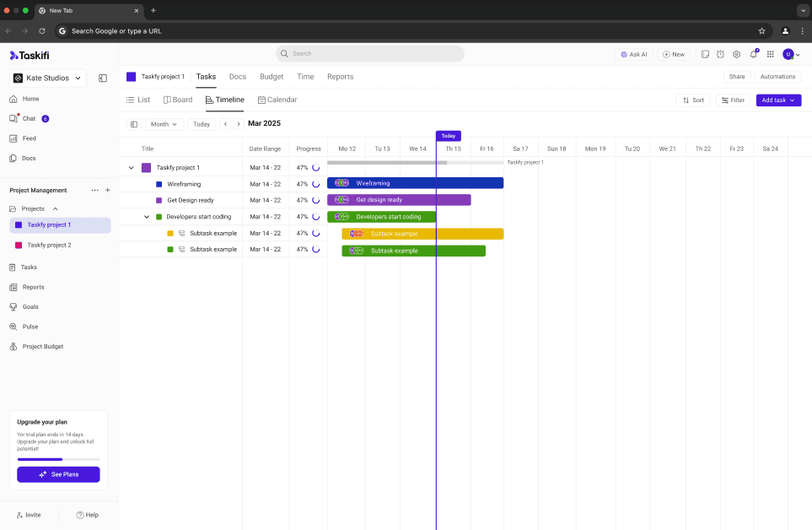Switch to the Docs tab
Viewport: 812px width, 530px height.
tap(238, 77)
